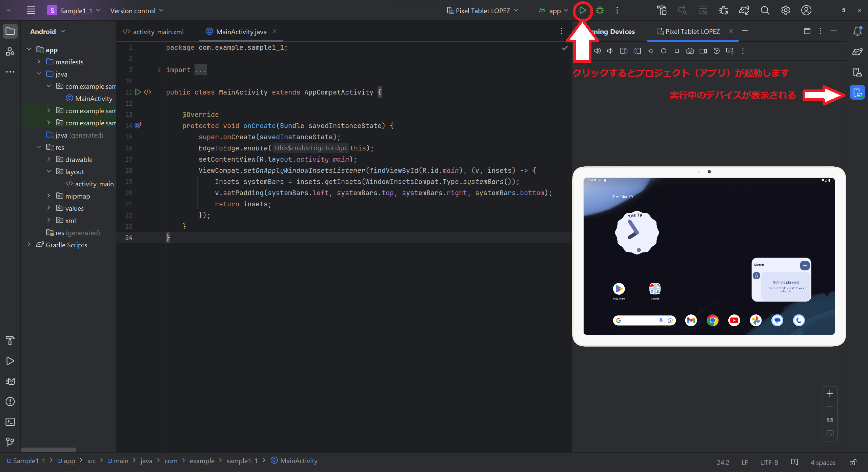The image size is (868, 472).
Task: Open Run tool window in left sidebar
Action: 10,361
